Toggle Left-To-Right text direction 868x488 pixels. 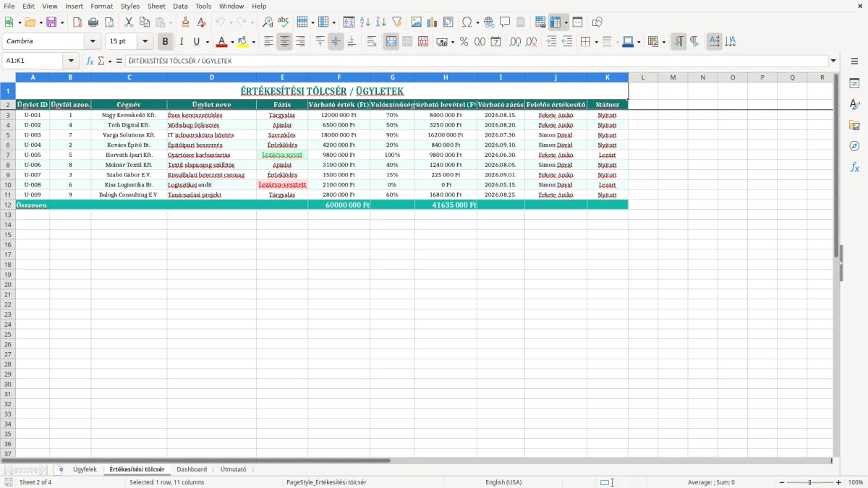coord(678,42)
